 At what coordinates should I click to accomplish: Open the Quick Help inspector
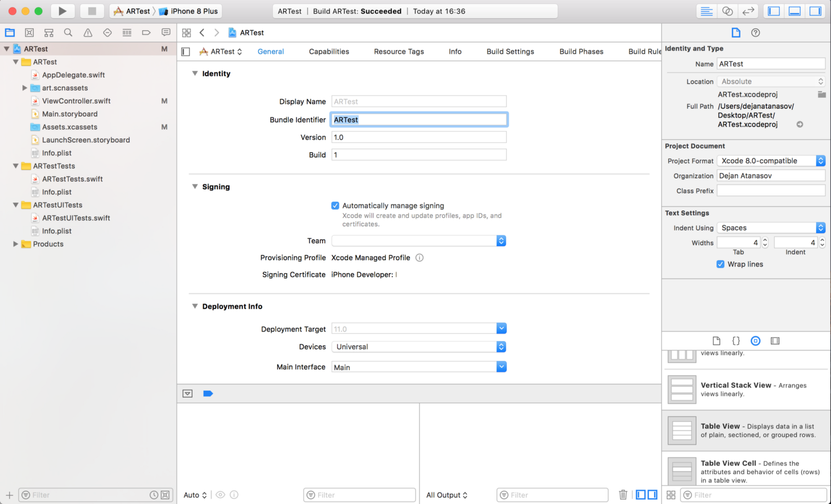(x=755, y=33)
